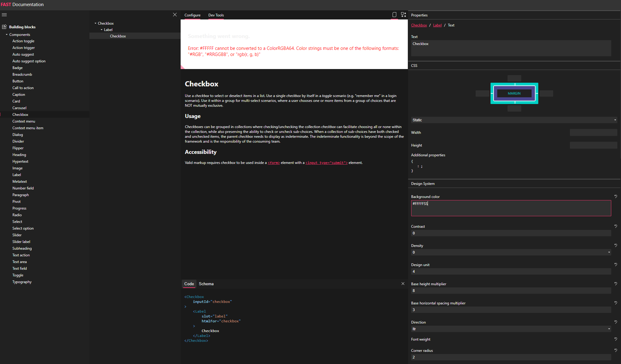Open the Static position dropdown
The width and height of the screenshot is (621, 364).
(x=514, y=120)
